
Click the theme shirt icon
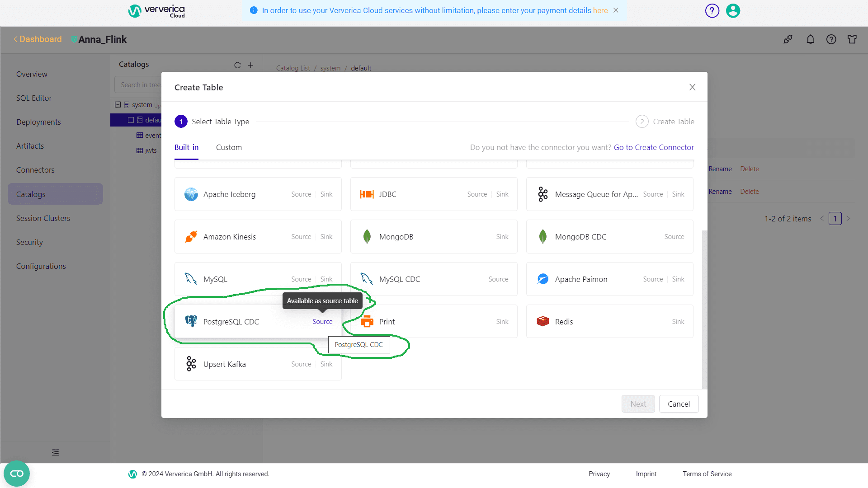click(x=852, y=39)
